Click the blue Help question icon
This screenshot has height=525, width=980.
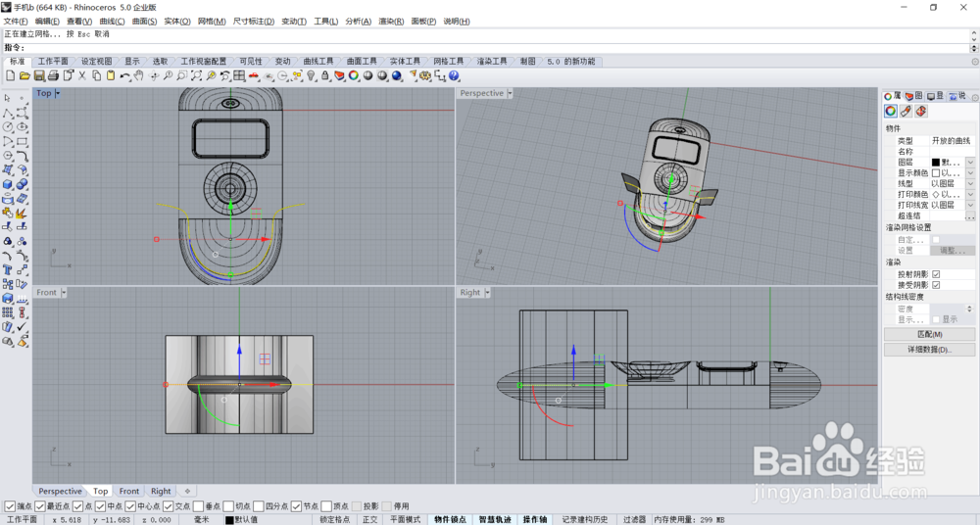[x=454, y=75]
